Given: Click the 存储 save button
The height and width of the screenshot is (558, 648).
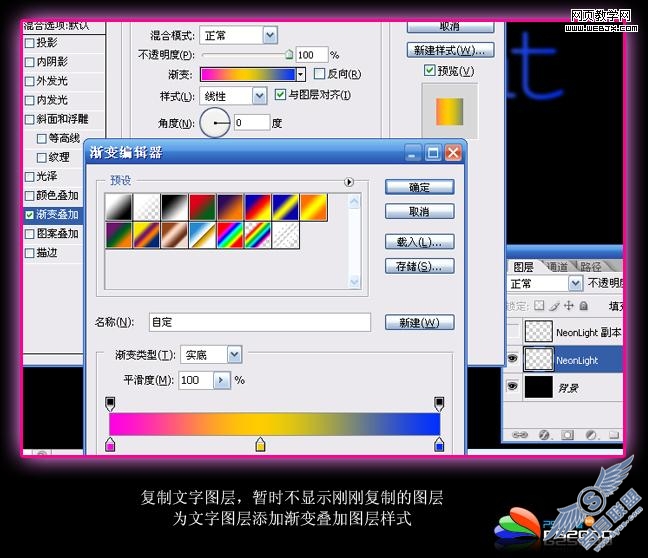Looking at the screenshot, I should point(420,267).
